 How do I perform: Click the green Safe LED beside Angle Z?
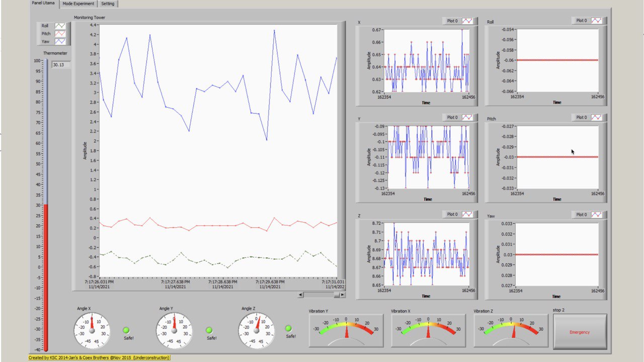pyautogui.click(x=288, y=328)
